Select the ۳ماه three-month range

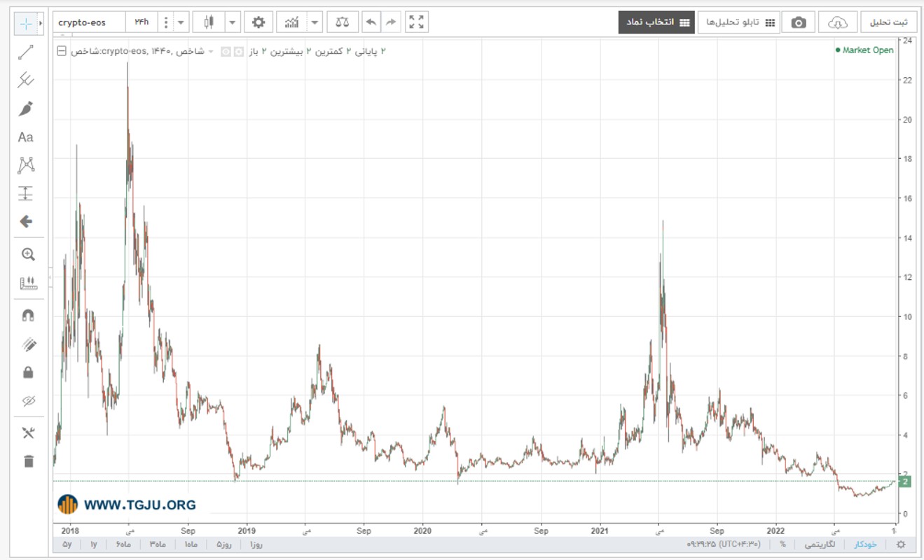pos(156,545)
